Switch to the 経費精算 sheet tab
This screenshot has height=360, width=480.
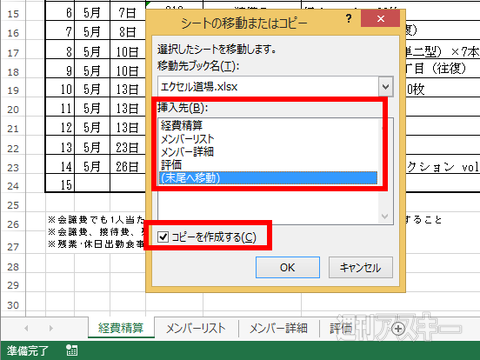coord(121,328)
